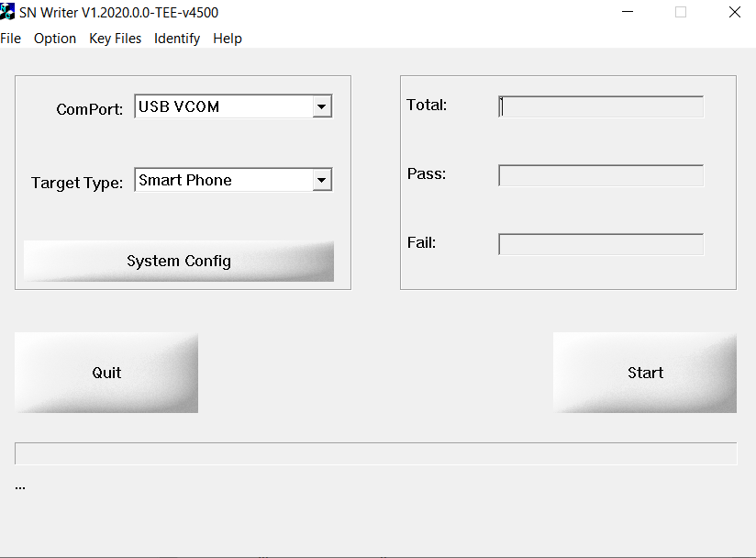
Task: Click the SN Writer title bar text
Action: pyautogui.click(x=118, y=13)
